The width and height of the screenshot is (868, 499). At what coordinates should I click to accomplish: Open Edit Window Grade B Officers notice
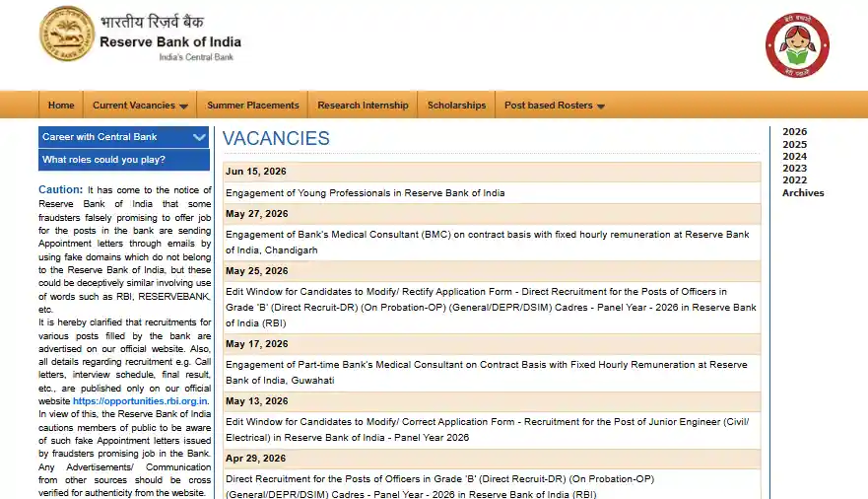[x=491, y=308]
